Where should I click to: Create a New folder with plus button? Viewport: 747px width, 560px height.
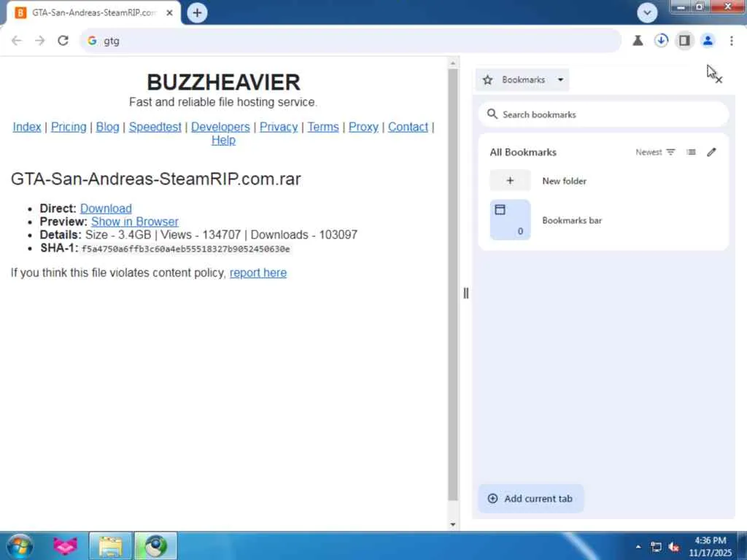click(x=510, y=181)
